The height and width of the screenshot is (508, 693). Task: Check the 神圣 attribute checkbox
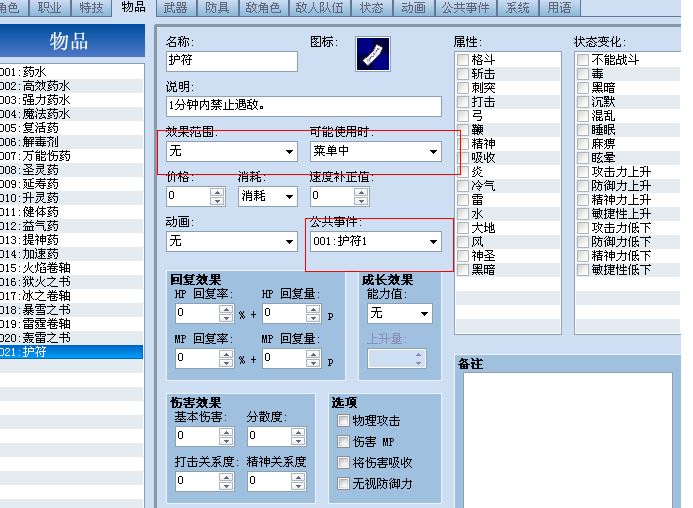tap(463, 256)
